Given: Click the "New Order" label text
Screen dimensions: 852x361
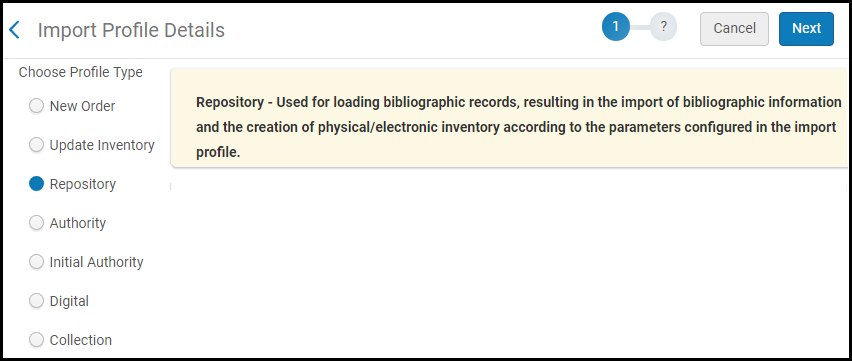Looking at the screenshot, I should point(82,106).
